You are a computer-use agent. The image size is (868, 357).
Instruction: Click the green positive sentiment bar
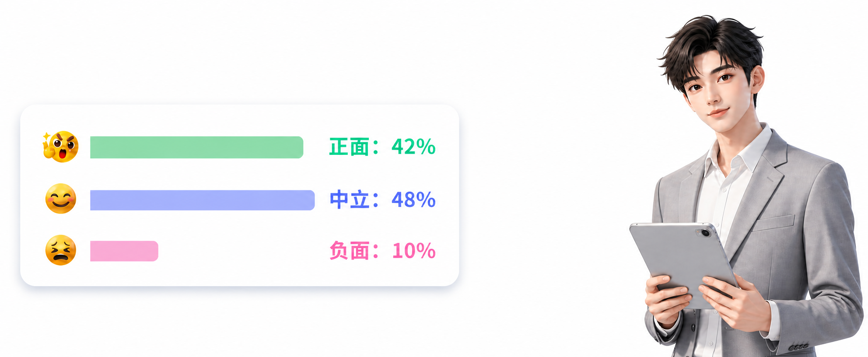click(196, 147)
